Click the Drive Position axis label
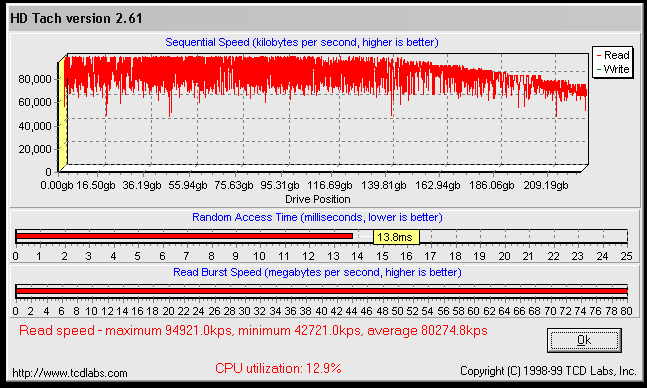The height and width of the screenshot is (388, 647). pyautogui.click(x=318, y=199)
